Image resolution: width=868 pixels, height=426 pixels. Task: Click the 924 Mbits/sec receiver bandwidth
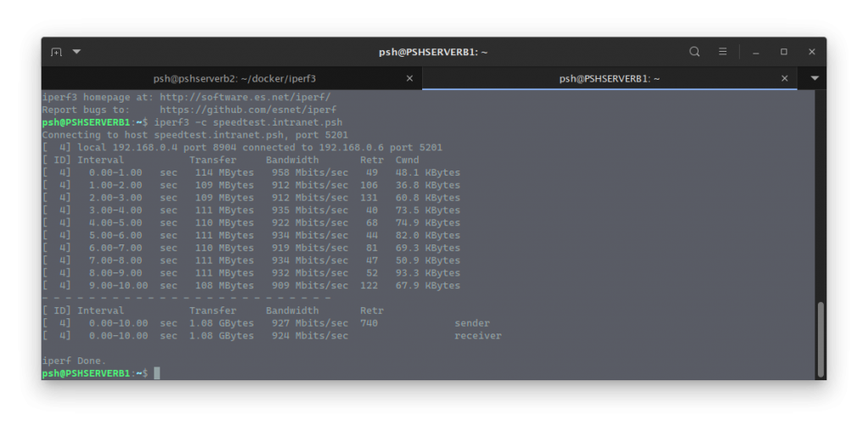click(309, 336)
